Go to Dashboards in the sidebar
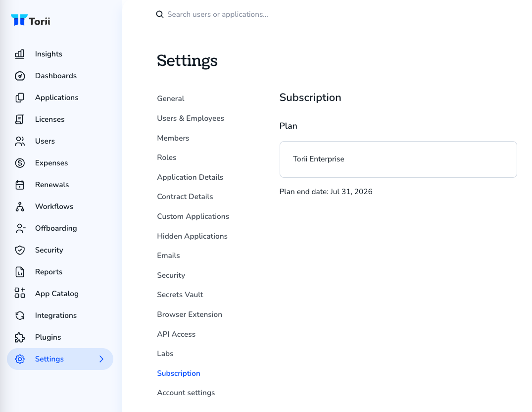The height and width of the screenshot is (412, 532). tap(55, 76)
